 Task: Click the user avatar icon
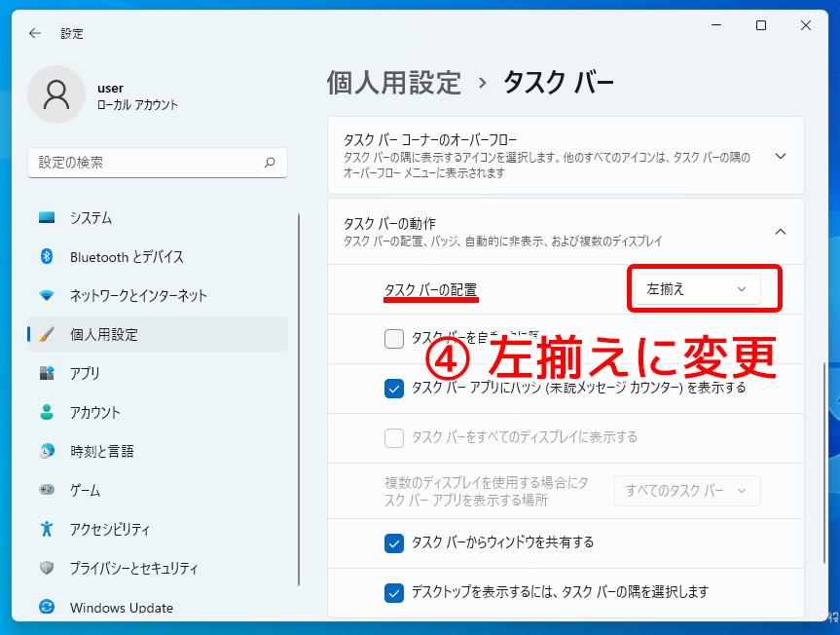tap(56, 94)
